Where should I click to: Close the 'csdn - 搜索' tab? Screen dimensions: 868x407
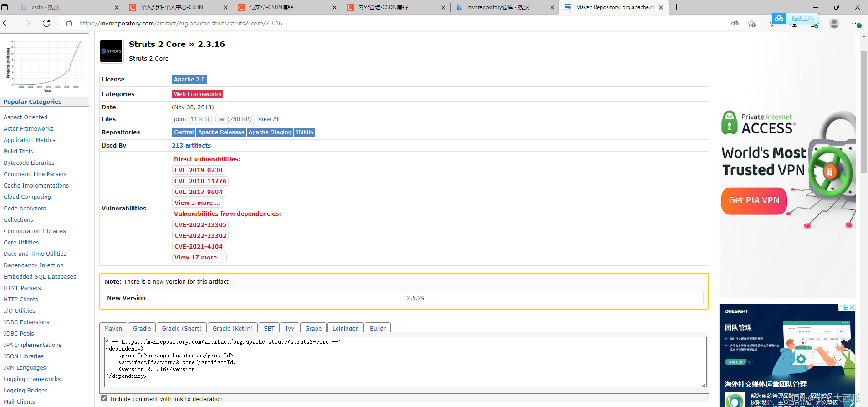(117, 7)
